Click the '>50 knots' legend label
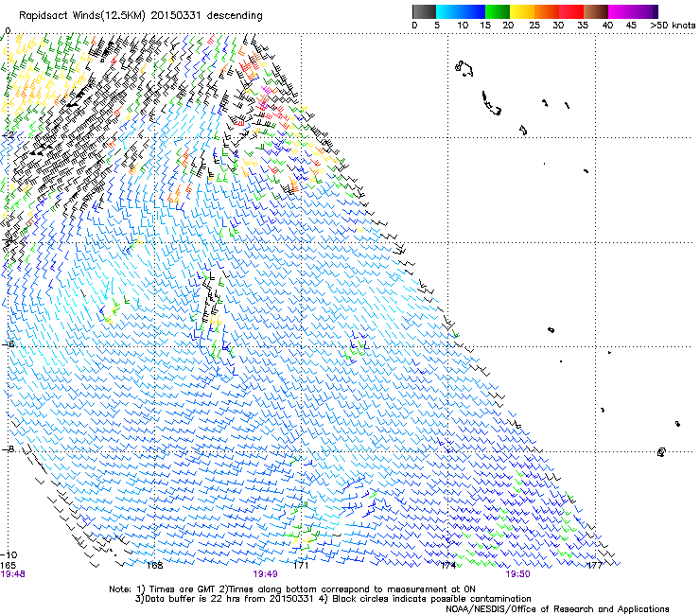Screen dimensions: 700x615 [673, 26]
